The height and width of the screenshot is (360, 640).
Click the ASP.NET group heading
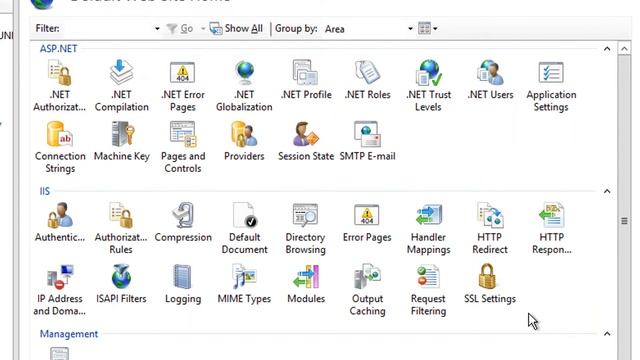(58, 49)
